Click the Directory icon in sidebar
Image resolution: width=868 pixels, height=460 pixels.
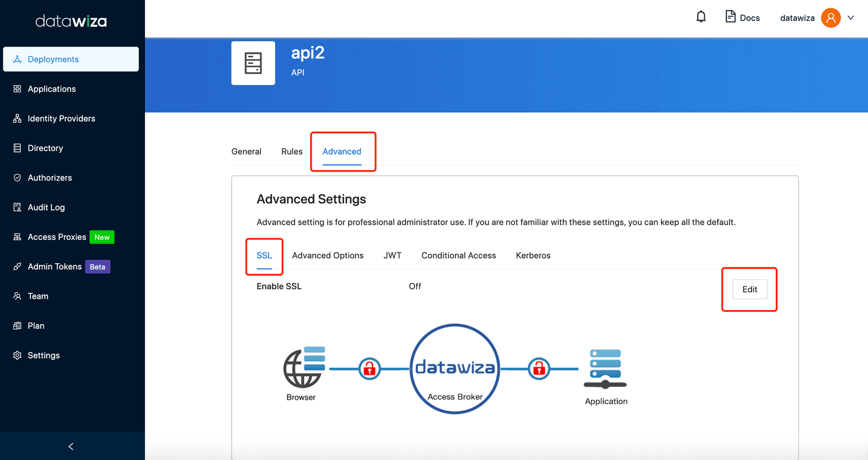pos(17,148)
